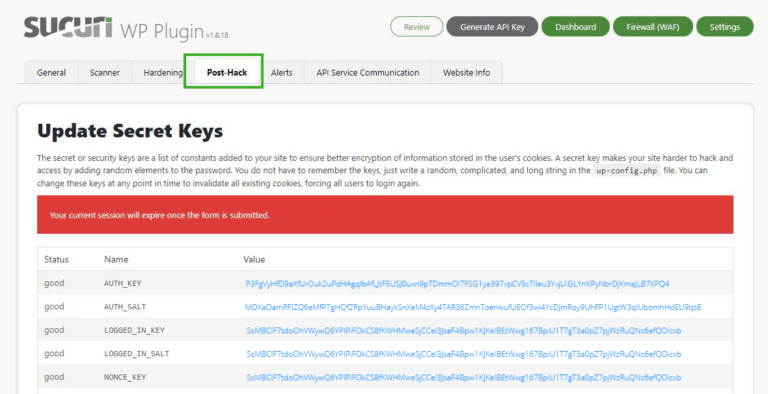Switch to the Scanner tab
Screen dimensions: 768x394
pyautogui.click(x=105, y=73)
